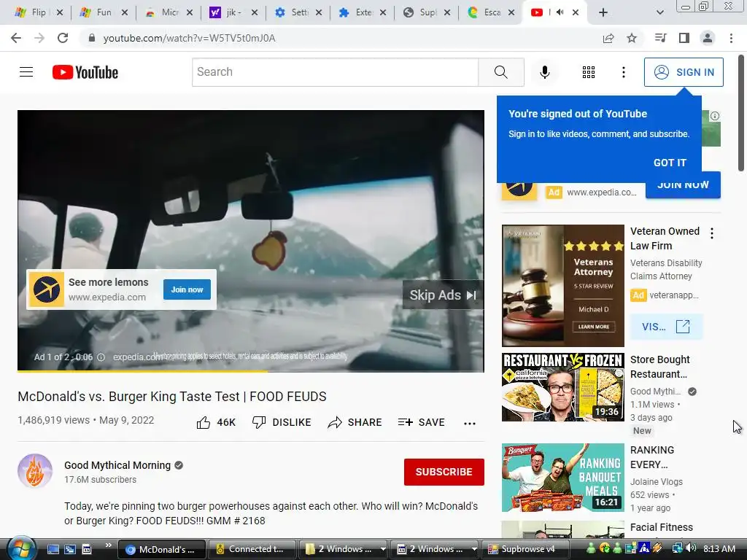Open the YouTube hamburger guide menu
This screenshot has width=747, height=560.
pyautogui.click(x=26, y=72)
